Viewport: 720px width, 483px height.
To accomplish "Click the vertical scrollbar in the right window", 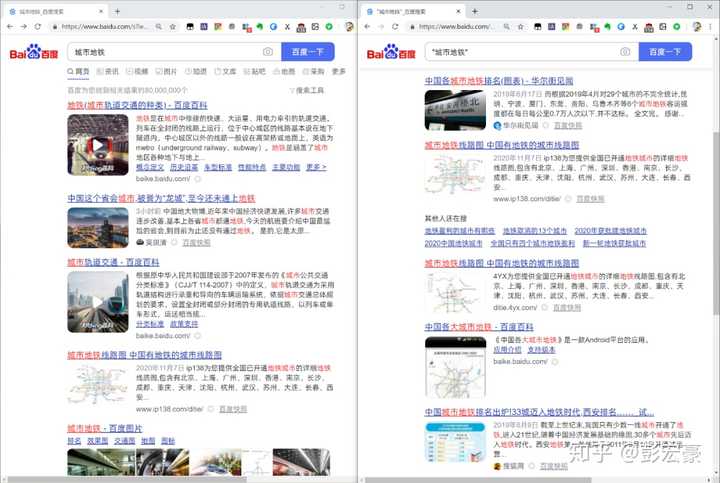I will 716,225.
